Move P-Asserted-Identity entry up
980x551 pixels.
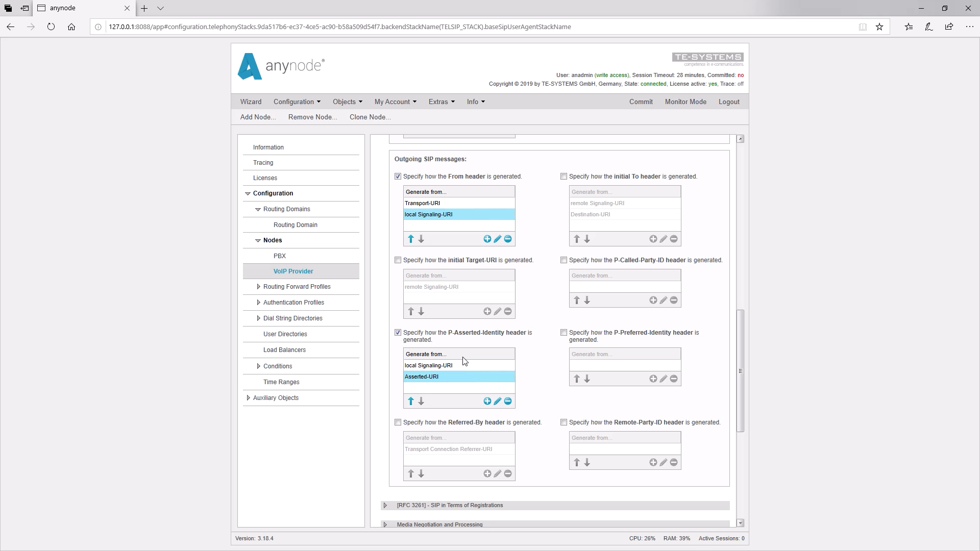tap(411, 401)
